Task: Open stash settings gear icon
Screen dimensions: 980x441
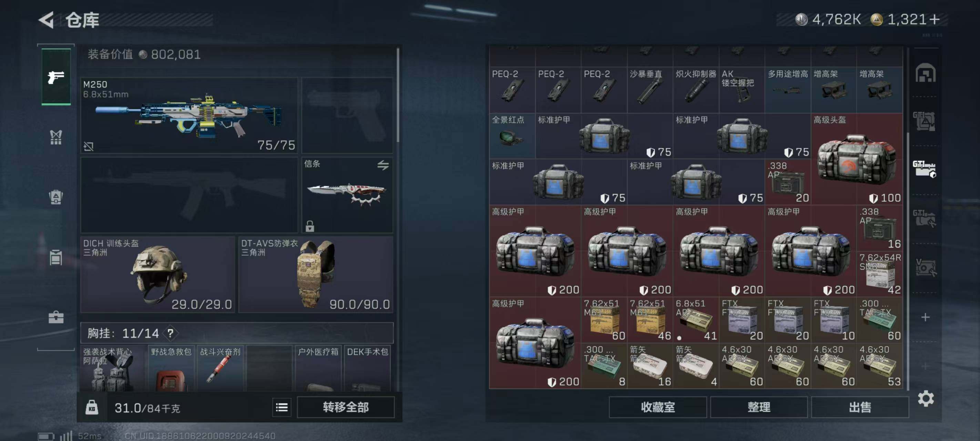Action: pyautogui.click(x=926, y=398)
